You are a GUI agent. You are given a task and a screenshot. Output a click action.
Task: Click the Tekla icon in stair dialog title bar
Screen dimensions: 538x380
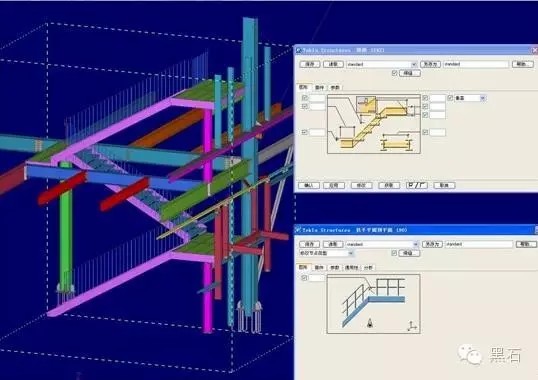click(x=298, y=50)
